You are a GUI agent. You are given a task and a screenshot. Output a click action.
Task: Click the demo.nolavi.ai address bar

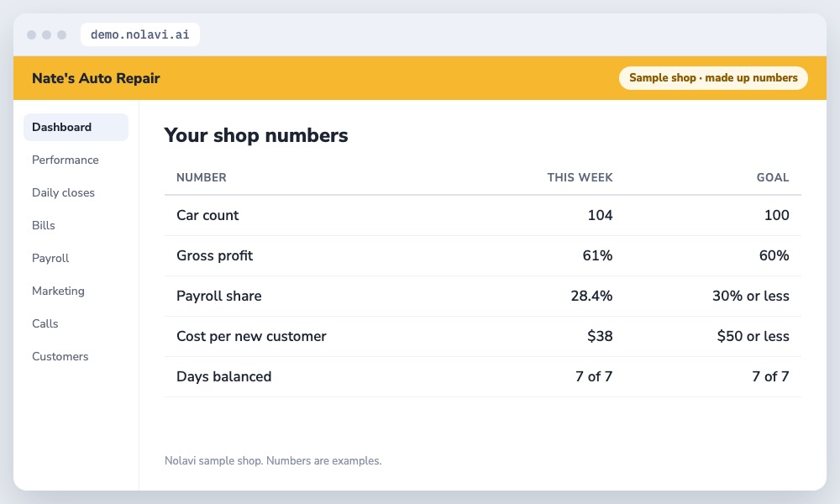[139, 34]
